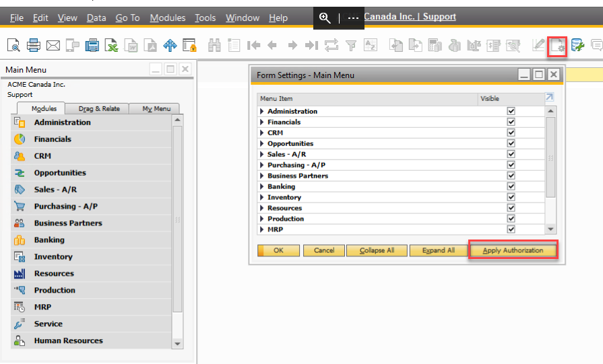This screenshot has height=364, width=603.
Task: Click the Fax machine toolbar icon
Action: [92, 45]
